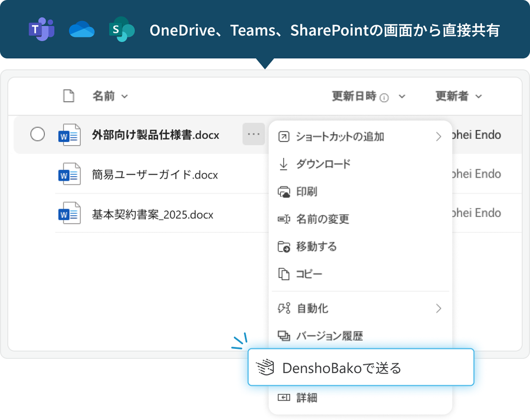The width and height of the screenshot is (530, 420).
Task: Expand the 自動化 submenu
Action: [438, 309]
